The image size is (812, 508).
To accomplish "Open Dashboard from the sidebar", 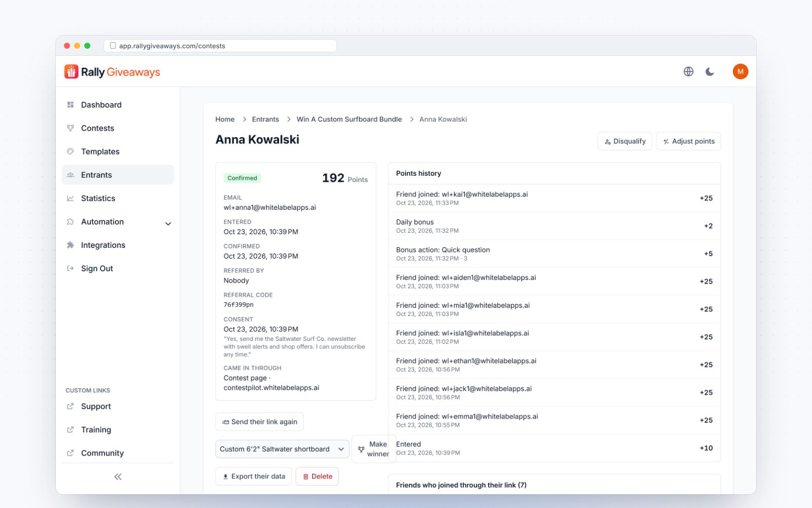I will pos(118,105).
